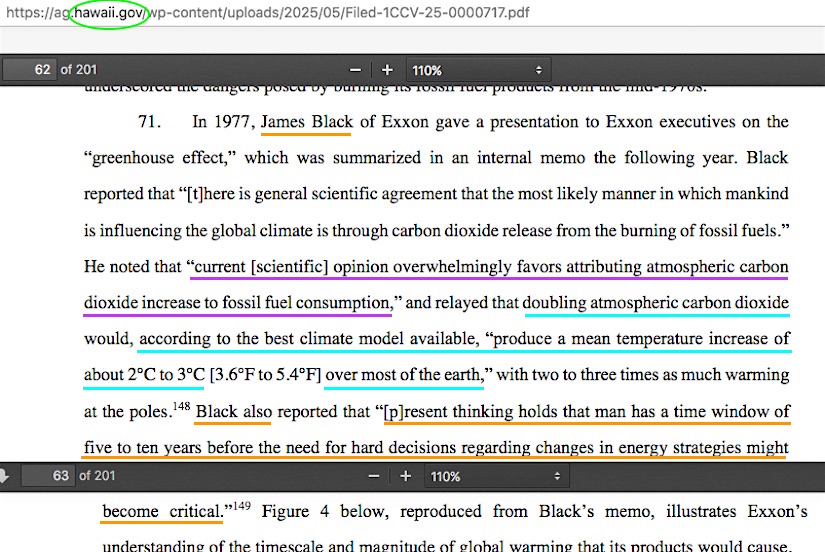The width and height of the screenshot is (825, 552).
Task: Click the underlined text 'over most of the earth'
Action: tap(403, 376)
